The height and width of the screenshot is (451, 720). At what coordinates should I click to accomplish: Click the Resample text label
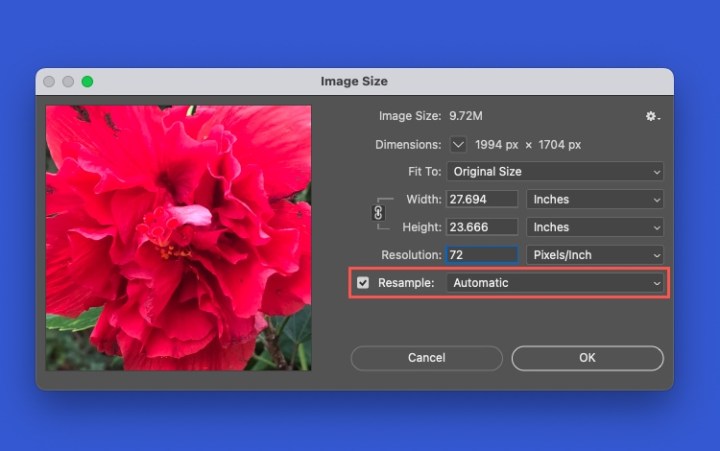(406, 283)
